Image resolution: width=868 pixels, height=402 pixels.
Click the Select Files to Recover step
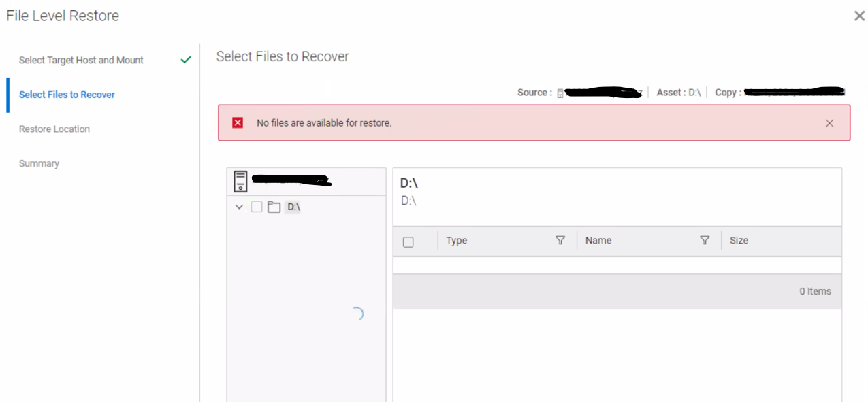click(x=66, y=94)
